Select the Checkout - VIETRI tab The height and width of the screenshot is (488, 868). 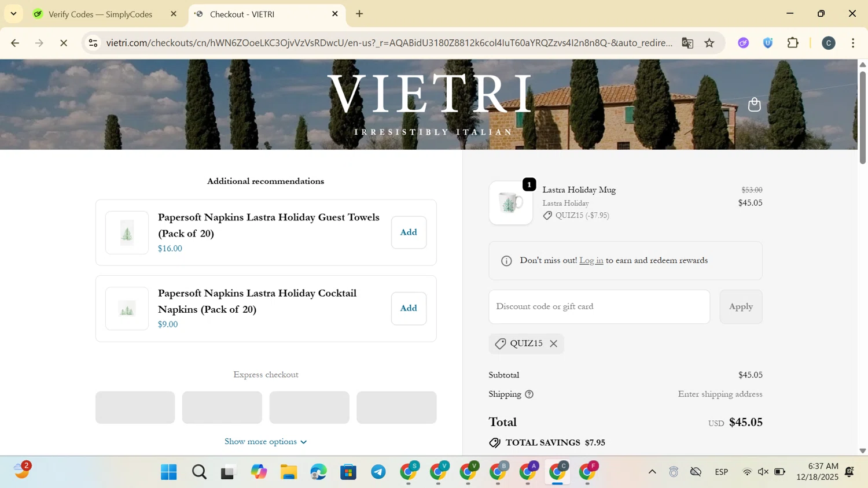click(266, 14)
